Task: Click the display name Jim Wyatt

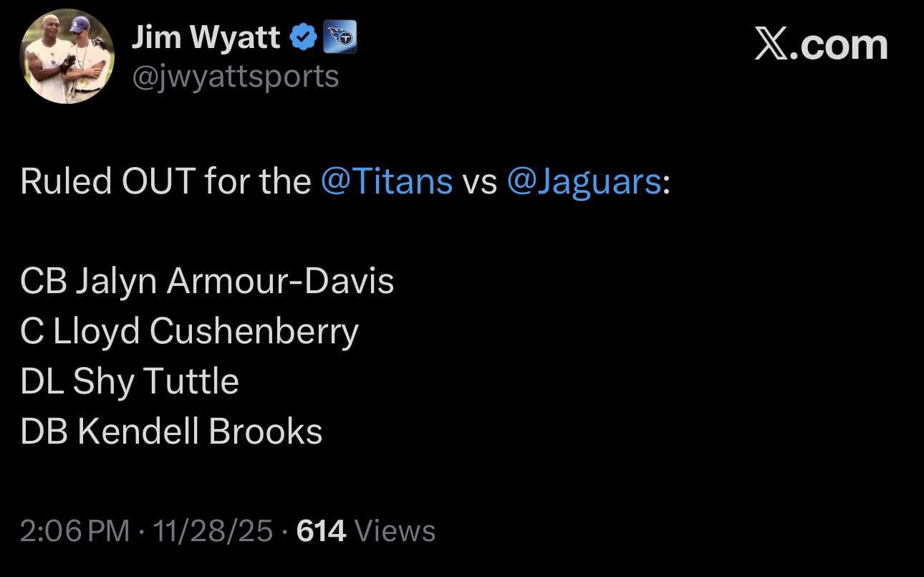Action: coord(206,37)
